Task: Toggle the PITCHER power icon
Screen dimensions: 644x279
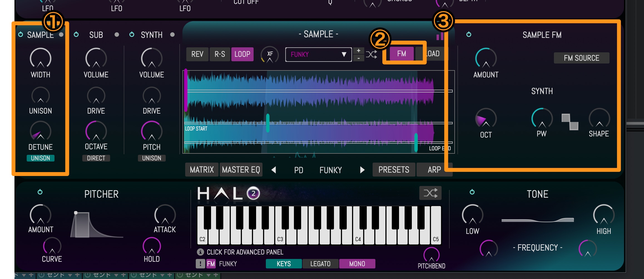Action: 40,192
